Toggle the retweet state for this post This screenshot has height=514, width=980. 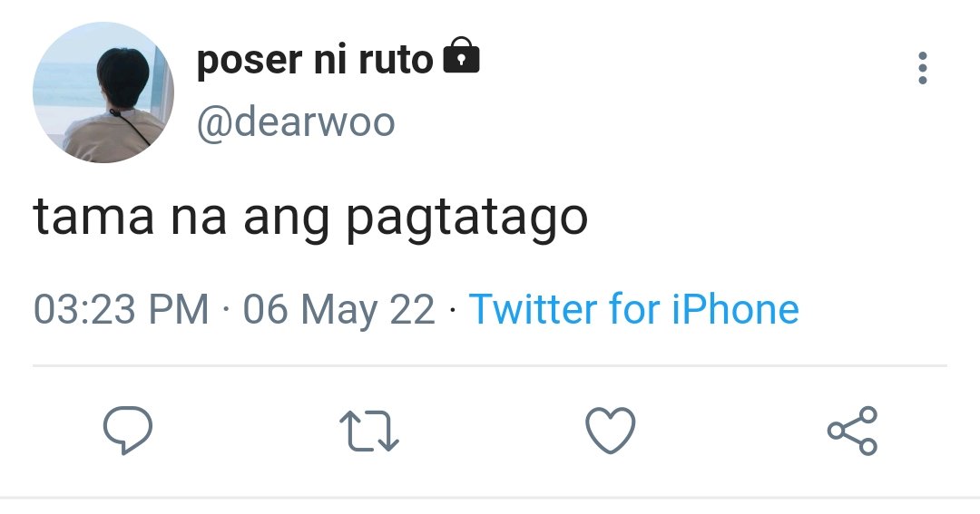pos(368,431)
